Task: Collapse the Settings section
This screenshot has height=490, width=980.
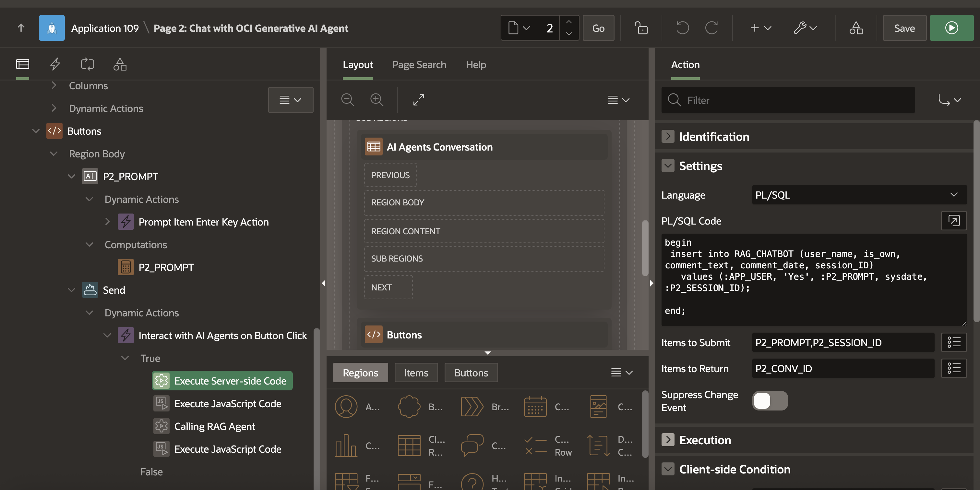Action: click(x=668, y=166)
